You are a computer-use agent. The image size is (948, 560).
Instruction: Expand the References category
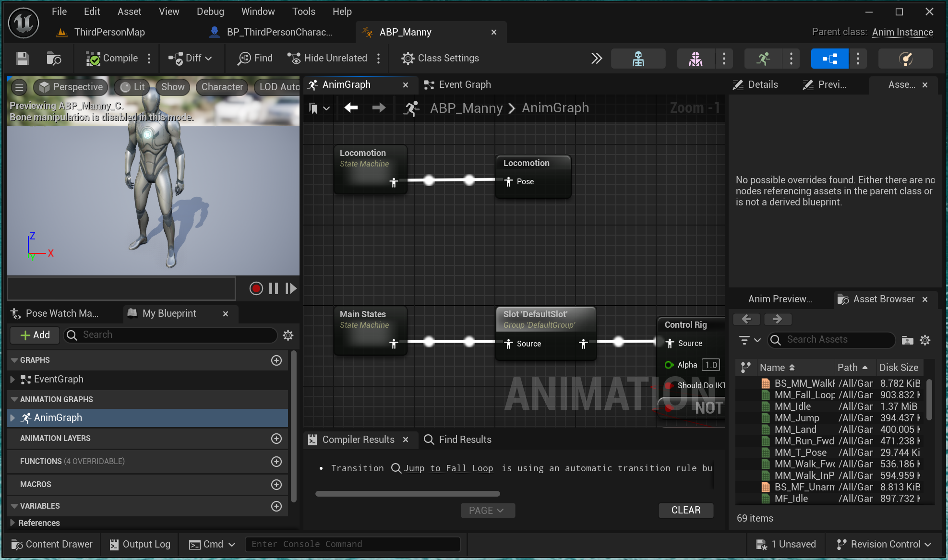13,523
